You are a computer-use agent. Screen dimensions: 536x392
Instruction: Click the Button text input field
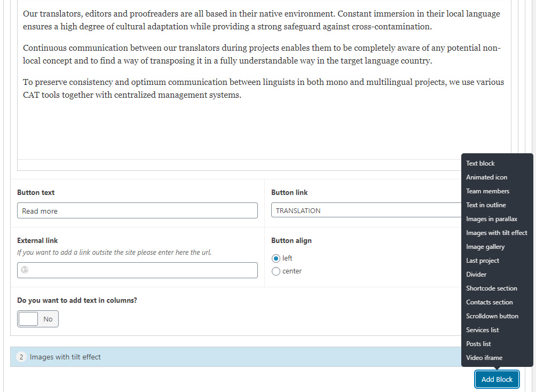tap(137, 210)
